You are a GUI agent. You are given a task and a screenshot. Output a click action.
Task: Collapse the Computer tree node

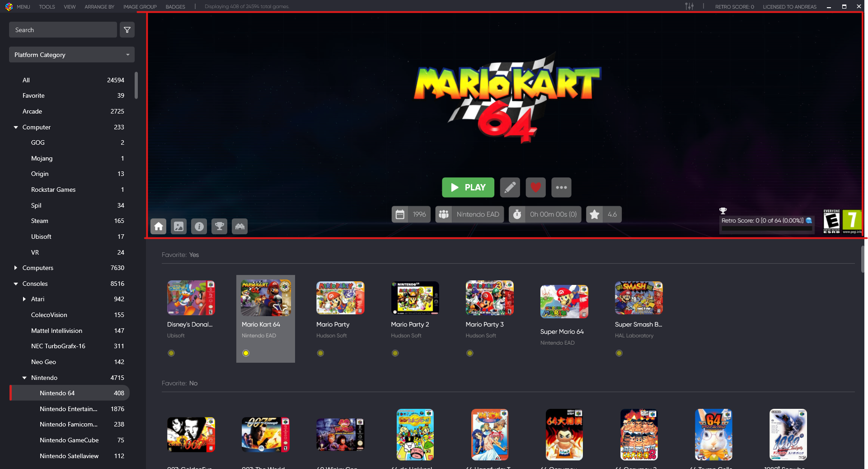[16, 128]
